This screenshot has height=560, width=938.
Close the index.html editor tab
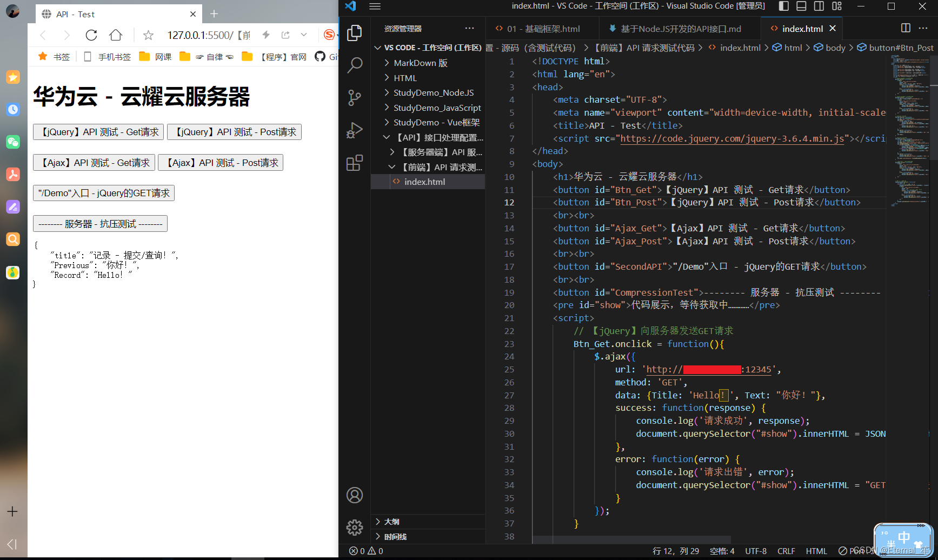tap(833, 28)
